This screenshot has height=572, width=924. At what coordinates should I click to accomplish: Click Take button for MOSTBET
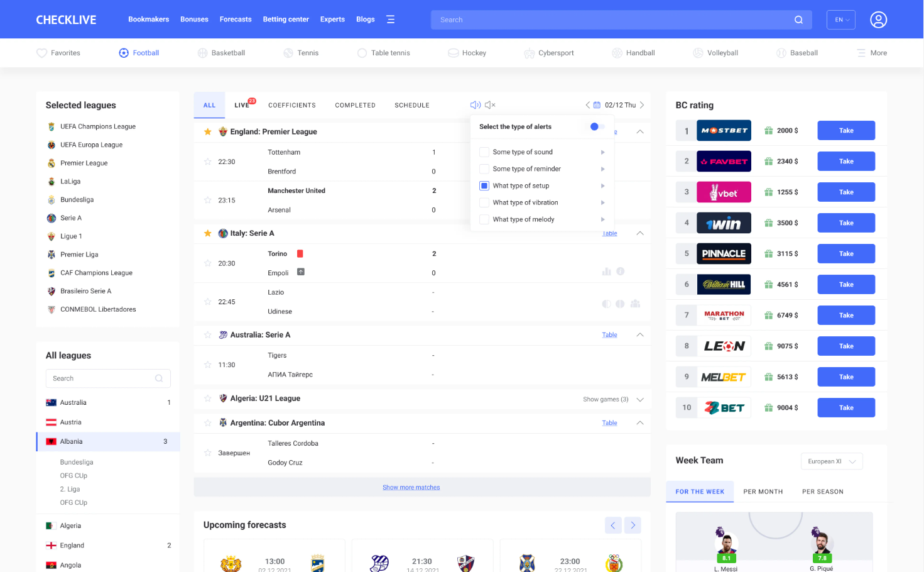tap(845, 131)
